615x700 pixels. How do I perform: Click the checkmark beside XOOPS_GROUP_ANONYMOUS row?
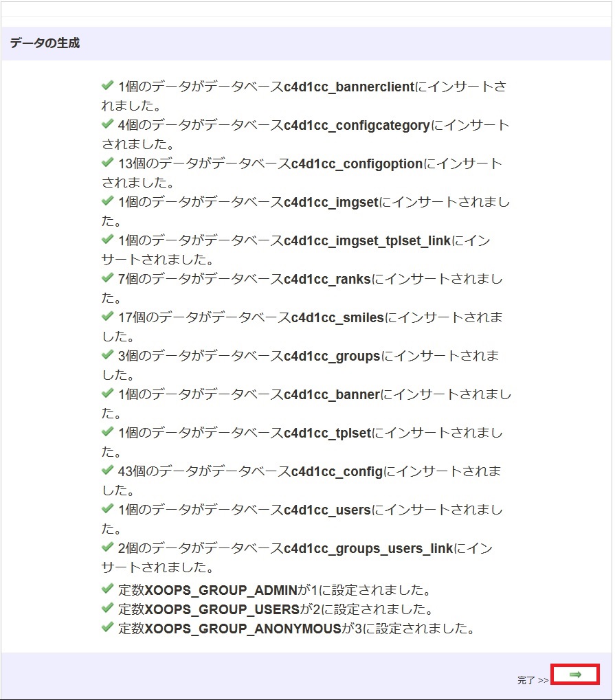coord(107,626)
